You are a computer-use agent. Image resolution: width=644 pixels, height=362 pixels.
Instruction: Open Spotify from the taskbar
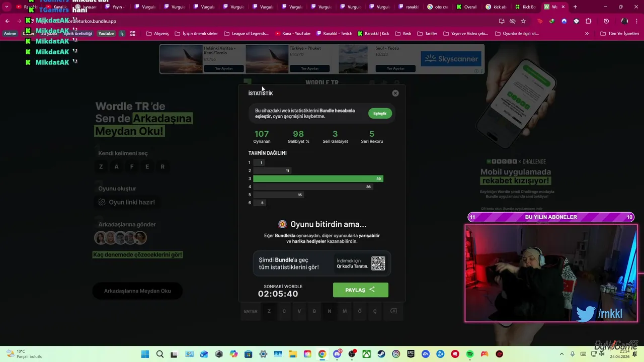tap(470, 354)
